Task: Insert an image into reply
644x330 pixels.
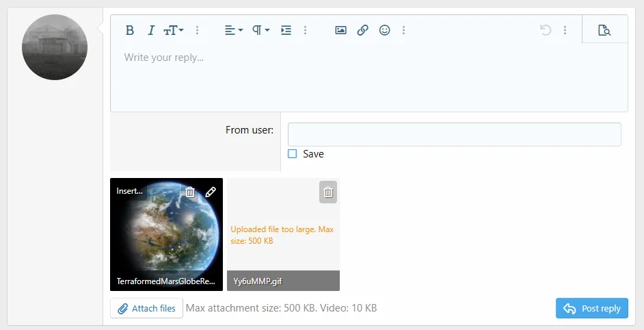Action: click(x=340, y=30)
